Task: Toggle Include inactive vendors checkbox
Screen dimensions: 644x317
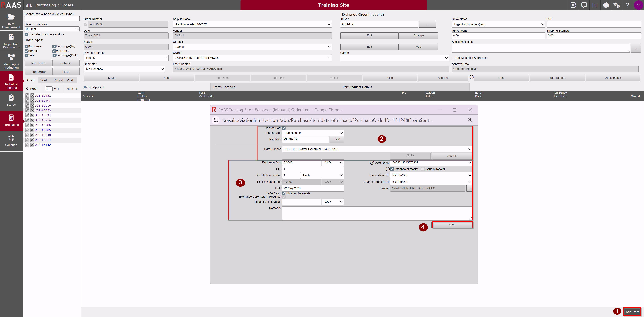Action: click(26, 34)
